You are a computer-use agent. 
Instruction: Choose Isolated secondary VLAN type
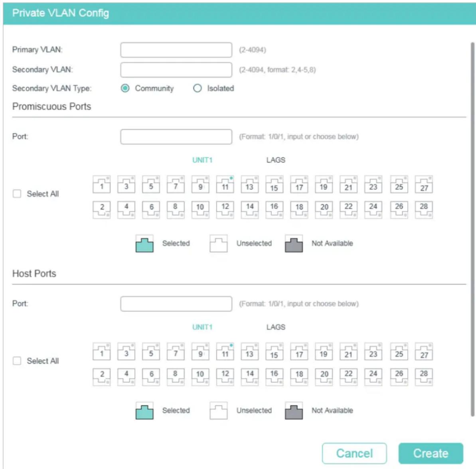(198, 88)
